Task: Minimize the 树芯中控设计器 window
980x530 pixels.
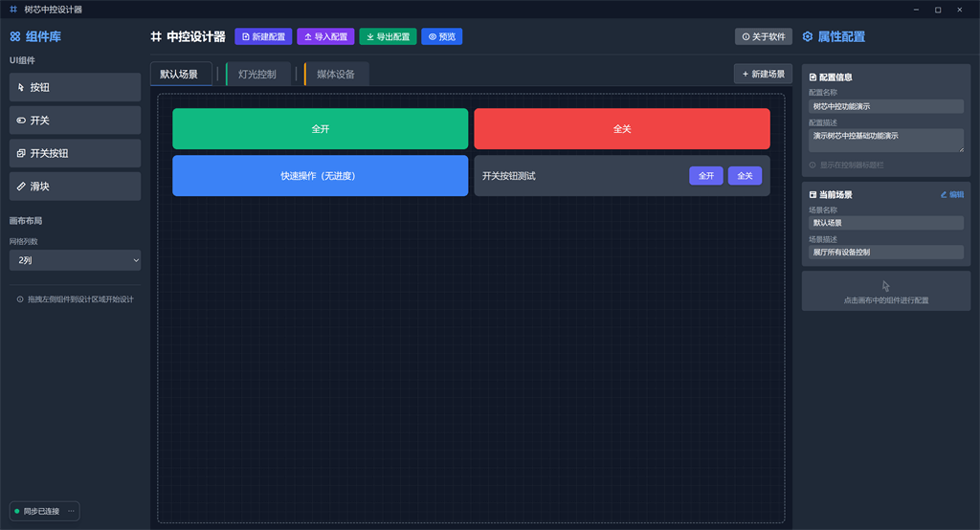Action: [x=916, y=10]
